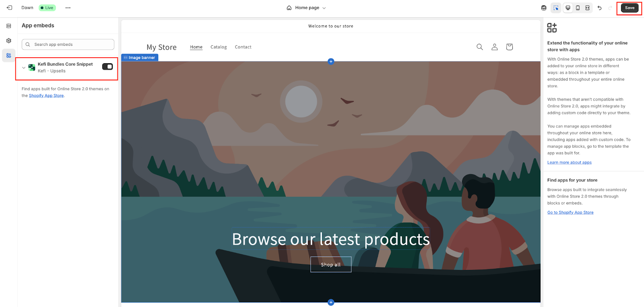Viewport: 644px width, 307px height.
Task: Click the Search app embeds field
Action: click(x=68, y=44)
